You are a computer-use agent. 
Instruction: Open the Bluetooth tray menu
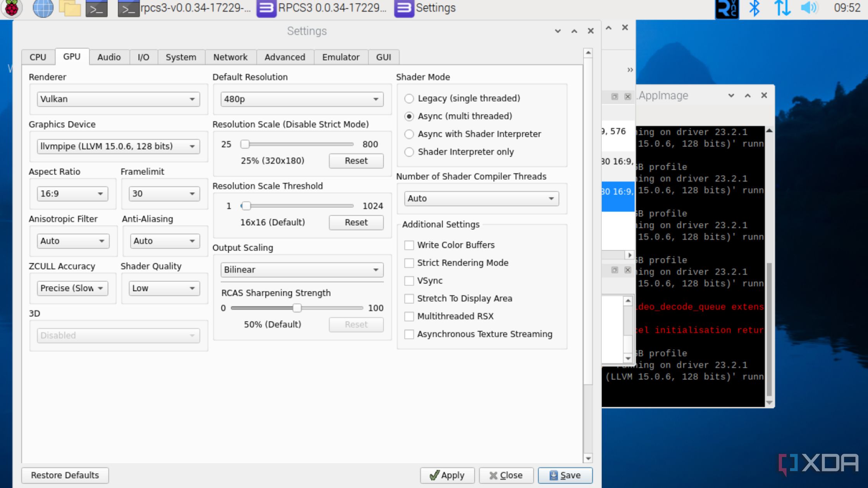pyautogui.click(x=754, y=8)
